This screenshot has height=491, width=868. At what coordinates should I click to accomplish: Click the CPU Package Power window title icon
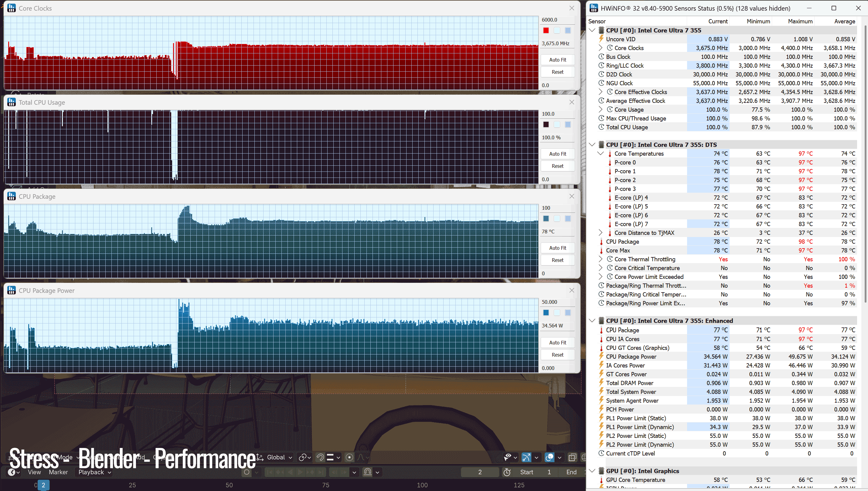pos(12,290)
